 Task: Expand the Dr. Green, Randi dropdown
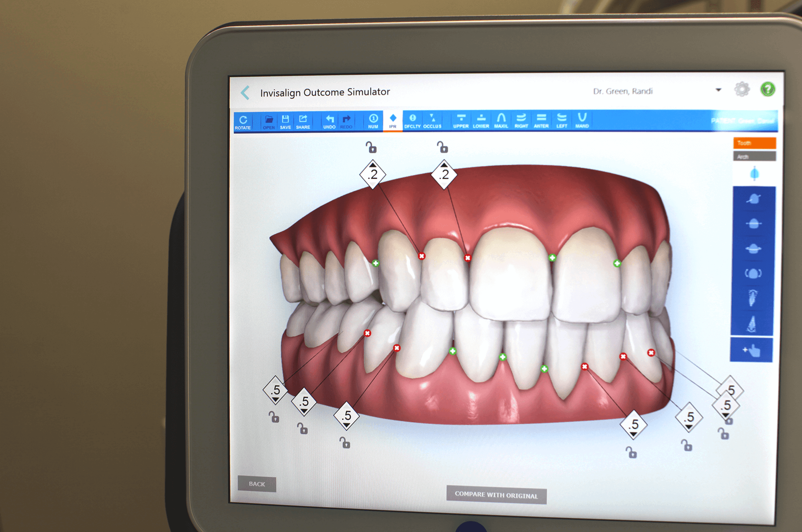pos(718,90)
